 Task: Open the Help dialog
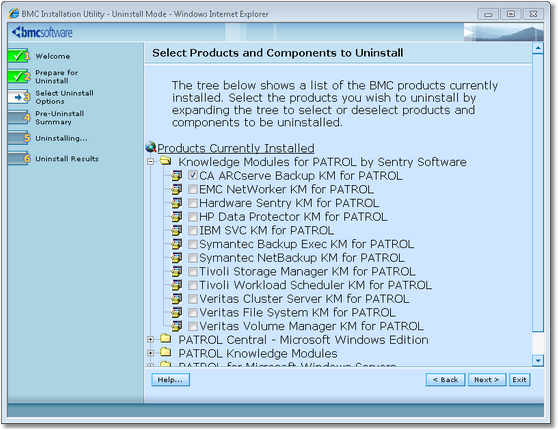click(170, 379)
